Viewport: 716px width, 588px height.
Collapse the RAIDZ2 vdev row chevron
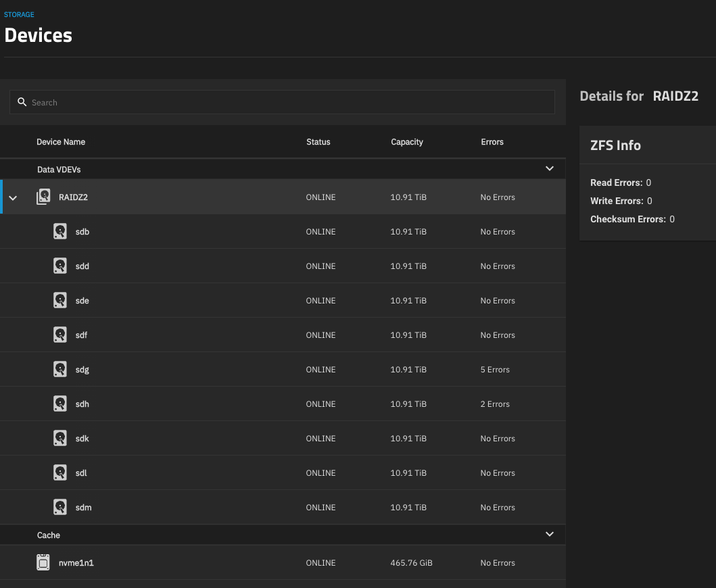pos(13,197)
